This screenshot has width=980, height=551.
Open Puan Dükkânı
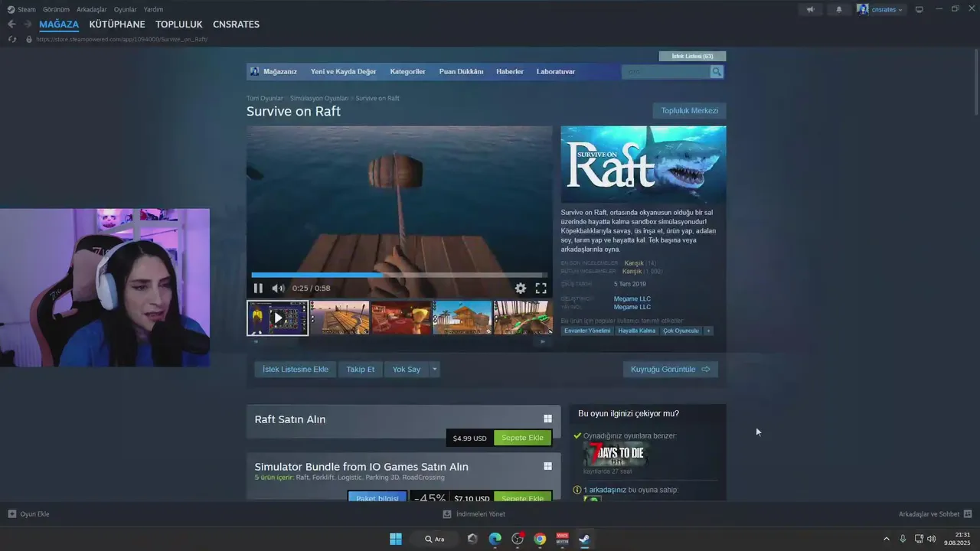(461, 72)
